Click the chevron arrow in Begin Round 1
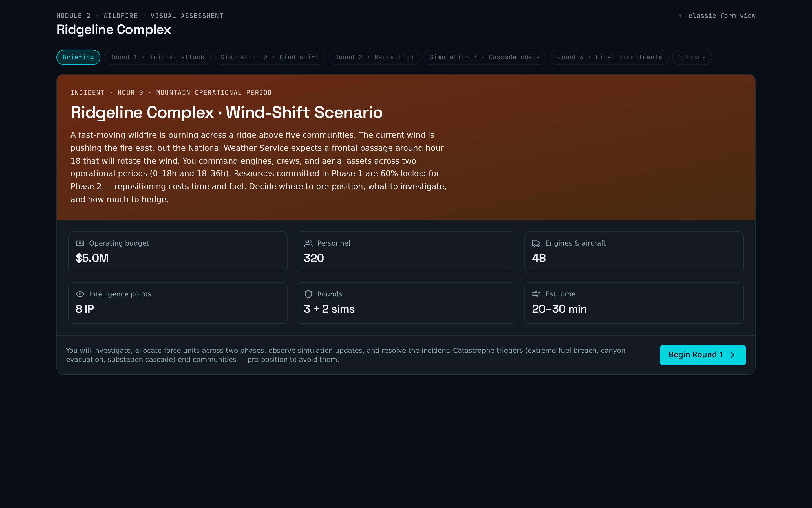812x508 pixels. point(732,355)
